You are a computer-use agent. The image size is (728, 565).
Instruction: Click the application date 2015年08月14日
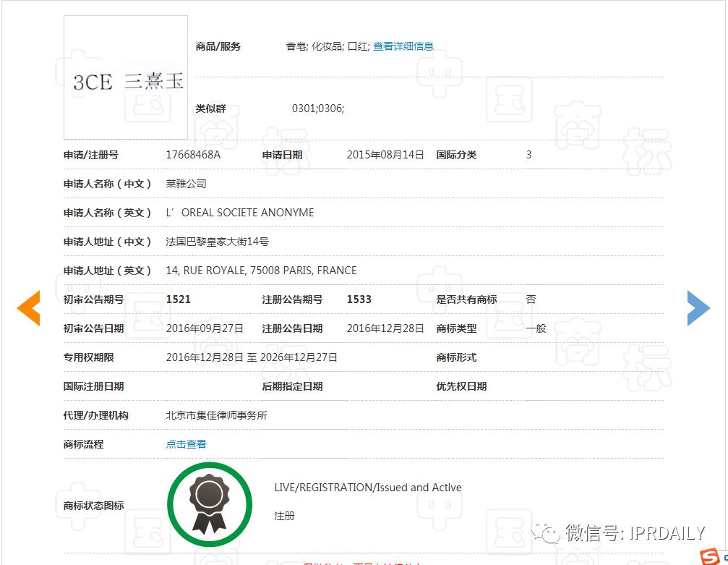pos(386,154)
